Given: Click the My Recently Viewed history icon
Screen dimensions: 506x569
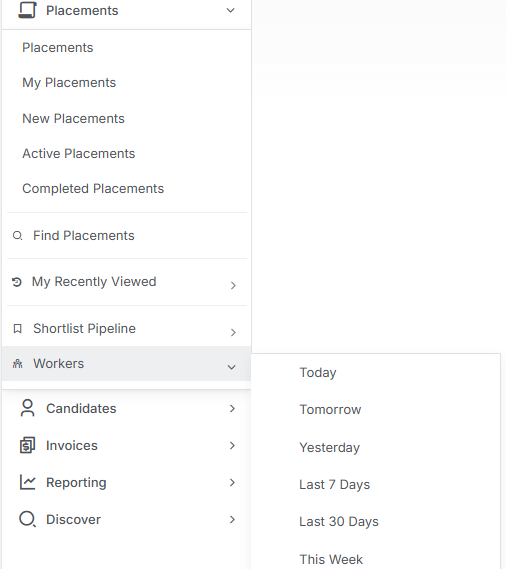Looking at the screenshot, I should point(17,282).
